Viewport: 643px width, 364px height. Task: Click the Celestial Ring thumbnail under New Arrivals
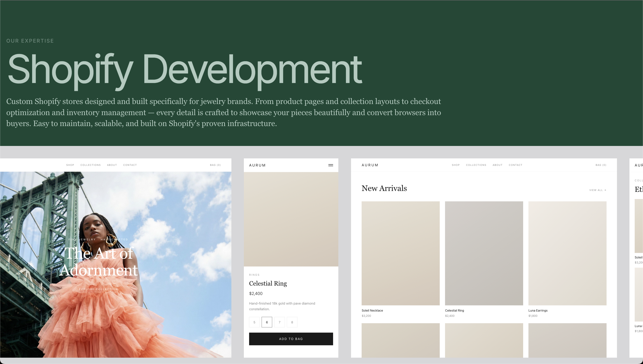[484, 253]
